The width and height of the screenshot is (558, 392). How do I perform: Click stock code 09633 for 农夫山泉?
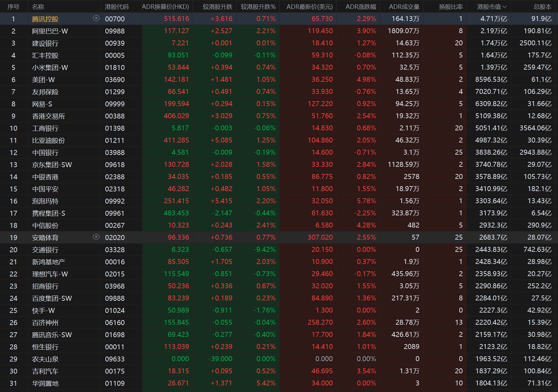115,359
